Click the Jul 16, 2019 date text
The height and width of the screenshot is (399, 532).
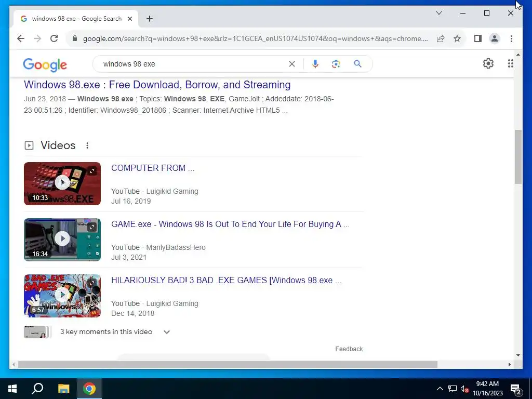(131, 201)
